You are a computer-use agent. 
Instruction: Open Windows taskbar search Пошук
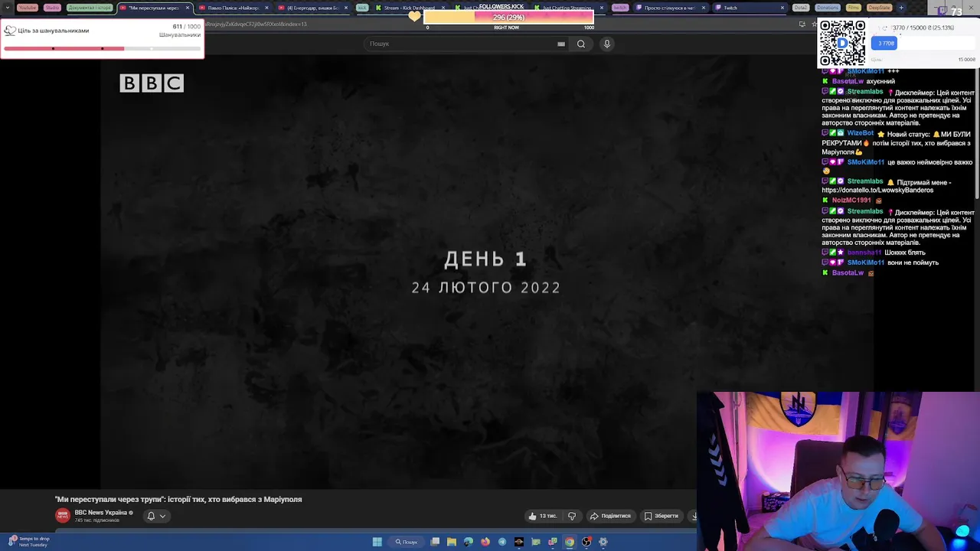point(406,542)
